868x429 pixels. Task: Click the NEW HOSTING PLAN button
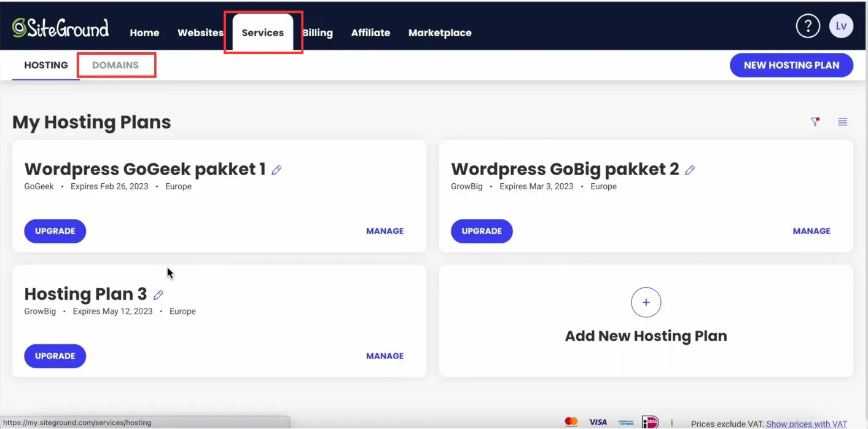point(791,65)
